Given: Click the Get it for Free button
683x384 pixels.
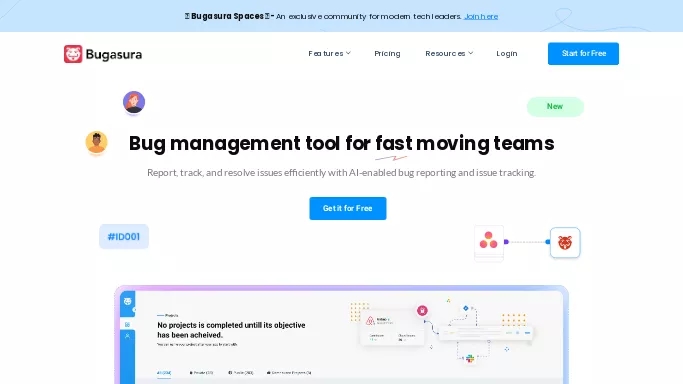Looking at the screenshot, I should [348, 209].
